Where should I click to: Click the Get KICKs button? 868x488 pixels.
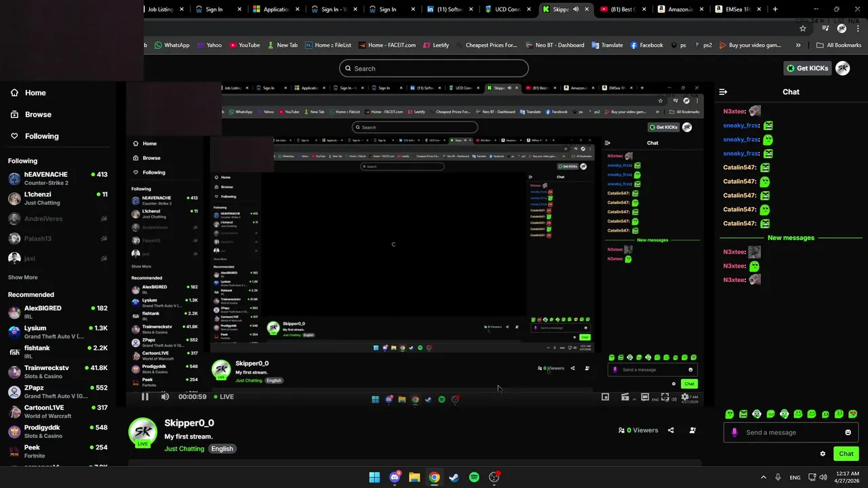pos(807,68)
